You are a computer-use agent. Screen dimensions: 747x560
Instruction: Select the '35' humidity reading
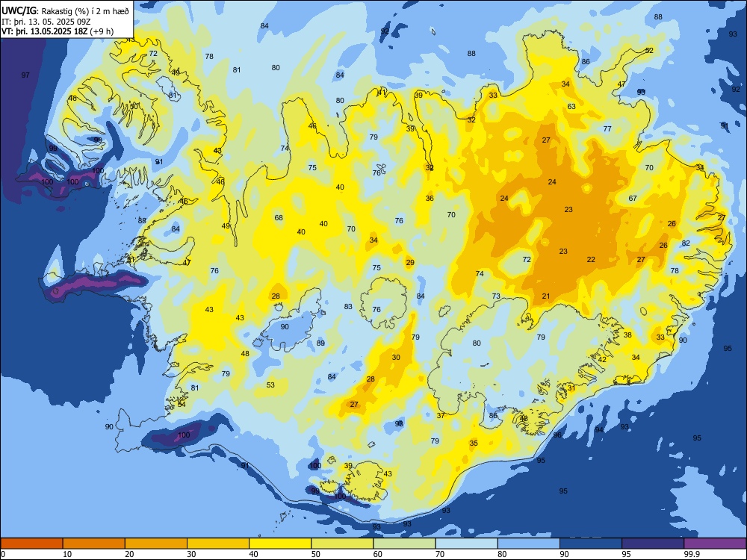[x=474, y=444]
